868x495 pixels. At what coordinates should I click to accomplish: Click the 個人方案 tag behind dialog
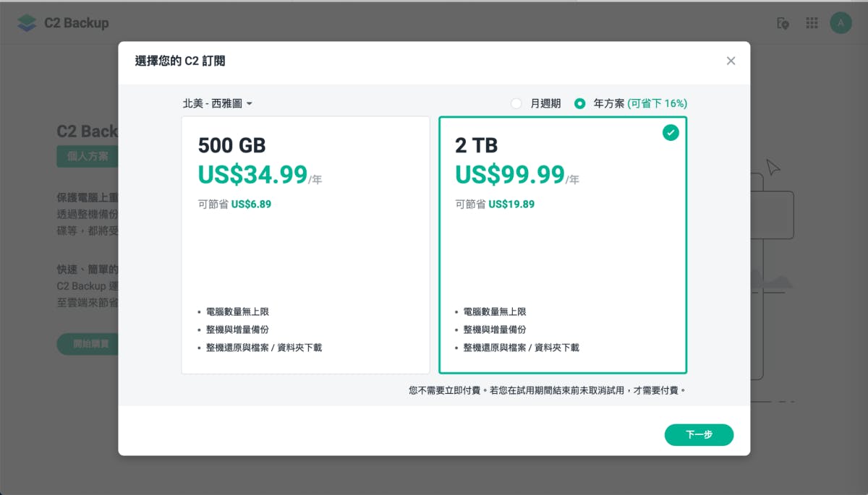pos(87,156)
